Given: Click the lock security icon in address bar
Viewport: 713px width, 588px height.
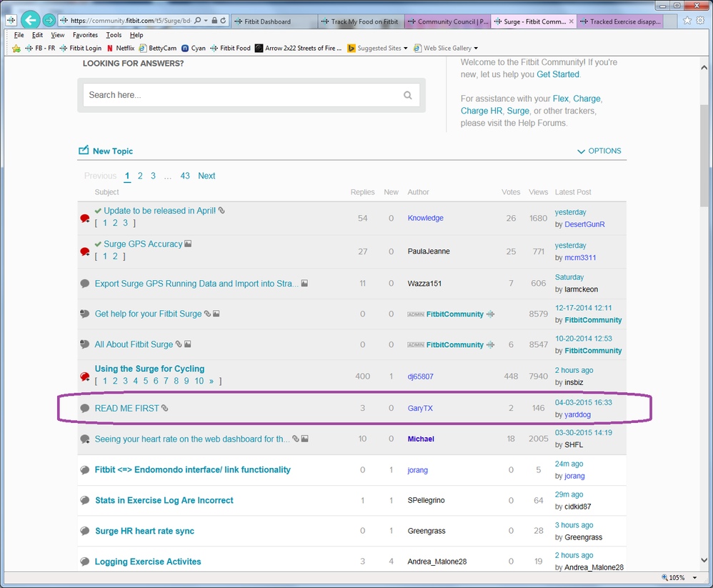Looking at the screenshot, I should coord(214,21).
